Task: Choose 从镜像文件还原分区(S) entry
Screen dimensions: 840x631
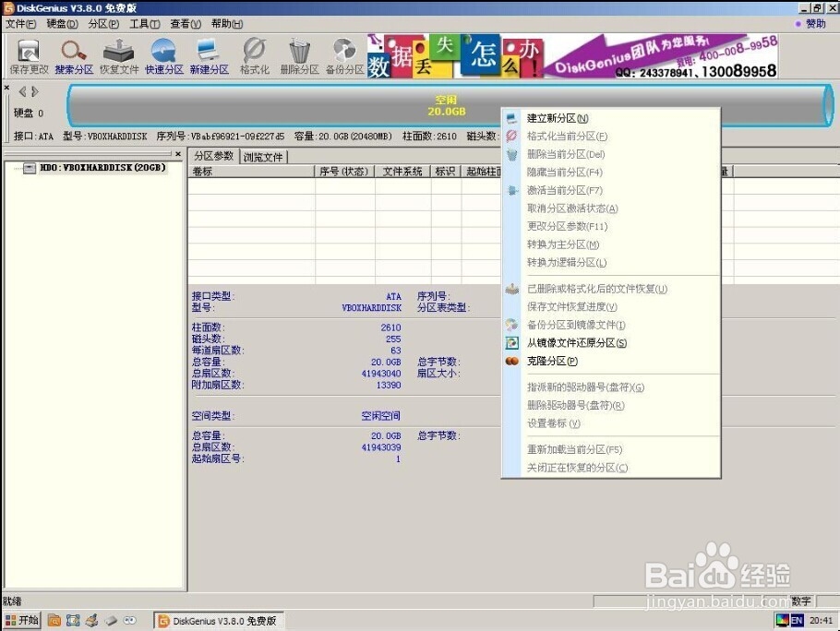Action: coord(611,343)
